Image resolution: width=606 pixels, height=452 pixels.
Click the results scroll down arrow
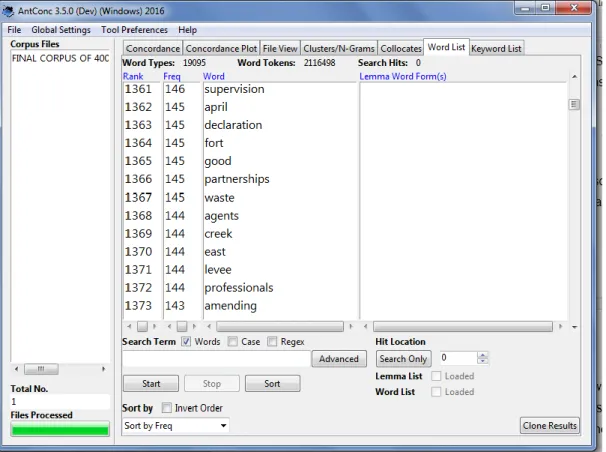coord(574,327)
